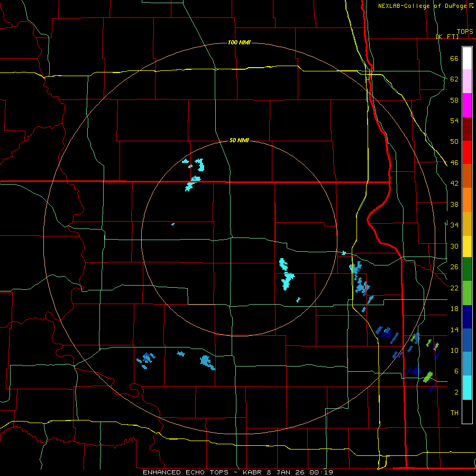The width and height of the screenshot is (476, 476).
Task: Click the legend value "50"
Action: pos(454,142)
